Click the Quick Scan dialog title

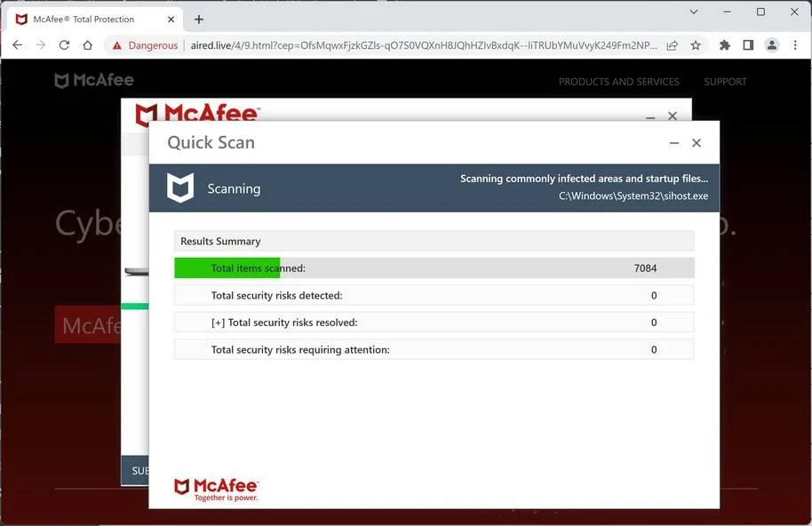(x=211, y=142)
